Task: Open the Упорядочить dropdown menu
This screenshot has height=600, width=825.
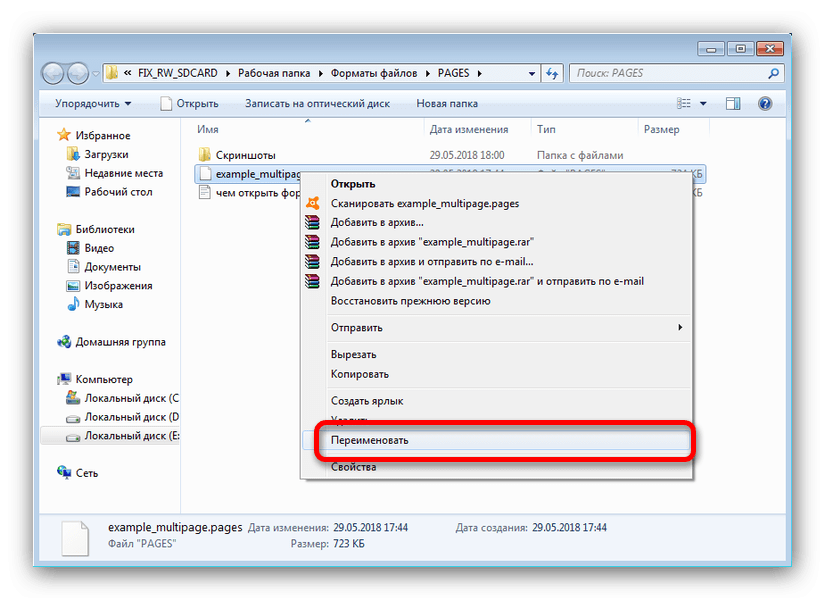Action: pyautogui.click(x=93, y=103)
